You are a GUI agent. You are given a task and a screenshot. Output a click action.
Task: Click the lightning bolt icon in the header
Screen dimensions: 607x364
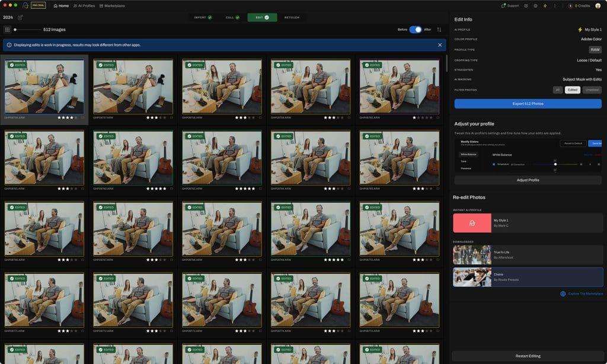pos(545,6)
